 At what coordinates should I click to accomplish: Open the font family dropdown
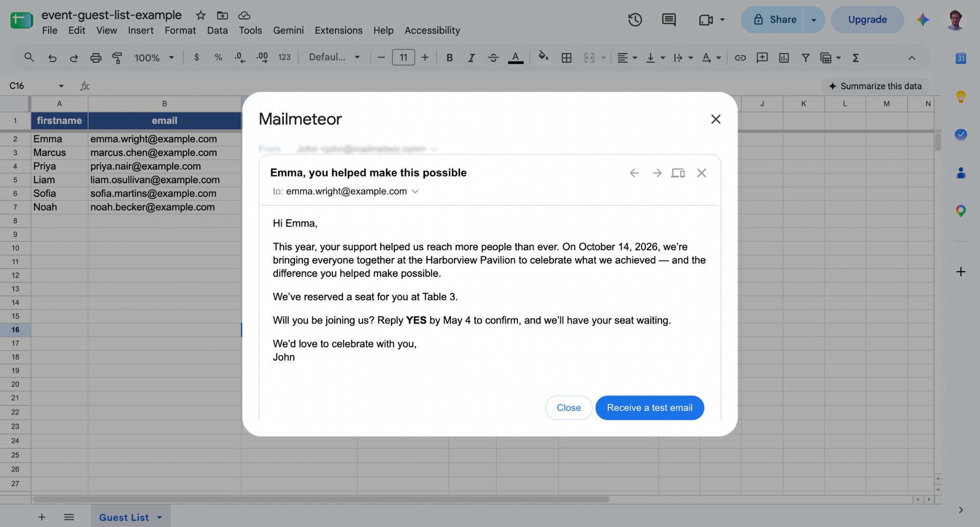click(334, 57)
